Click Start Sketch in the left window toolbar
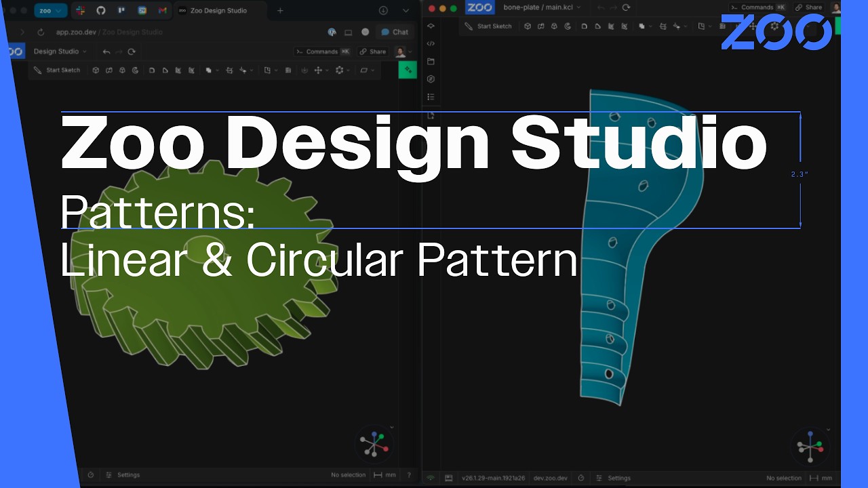This screenshot has height=488, width=868. click(57, 70)
